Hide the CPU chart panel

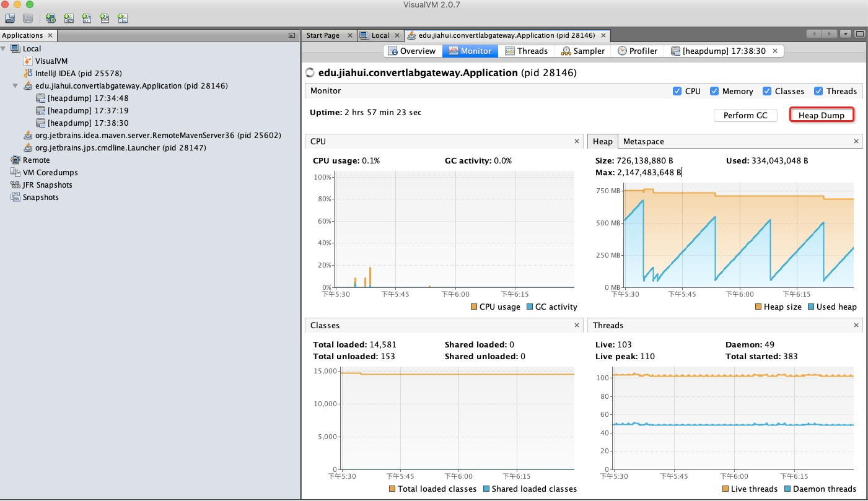pos(577,142)
